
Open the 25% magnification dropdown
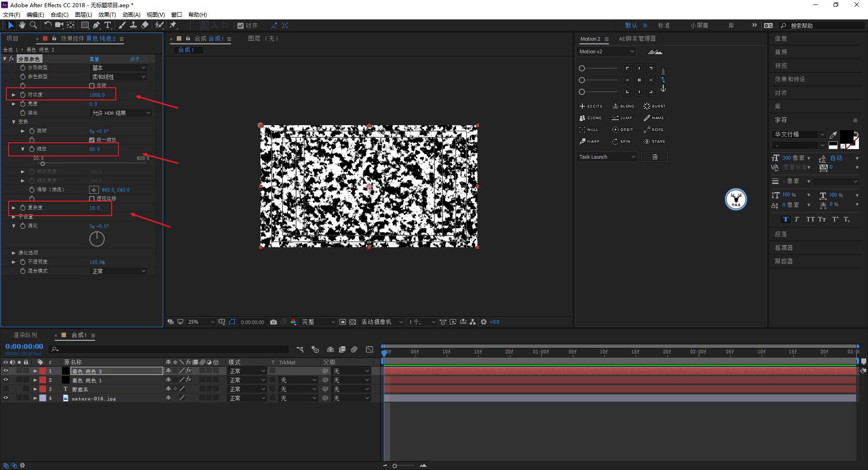[201, 322]
